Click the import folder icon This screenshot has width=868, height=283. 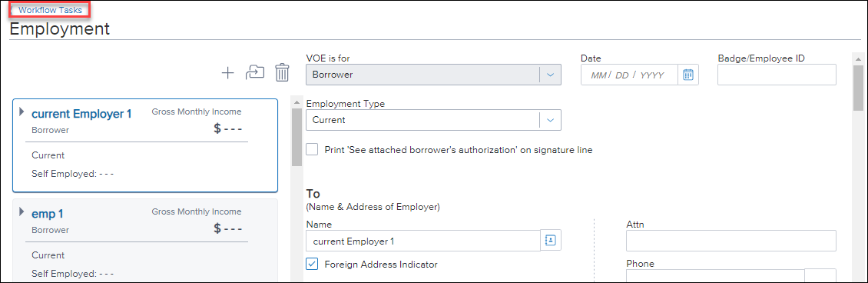click(255, 72)
